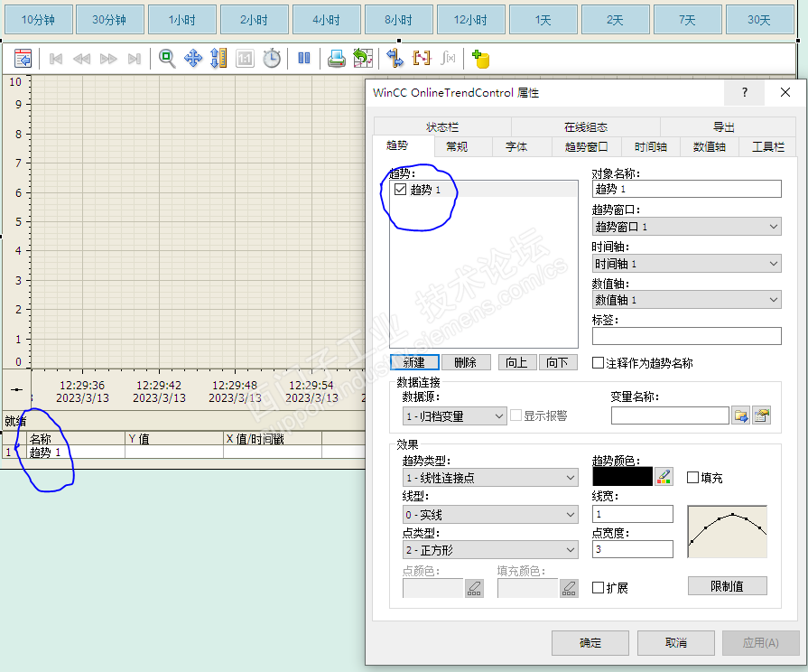Open the select trends icon

coord(395,59)
